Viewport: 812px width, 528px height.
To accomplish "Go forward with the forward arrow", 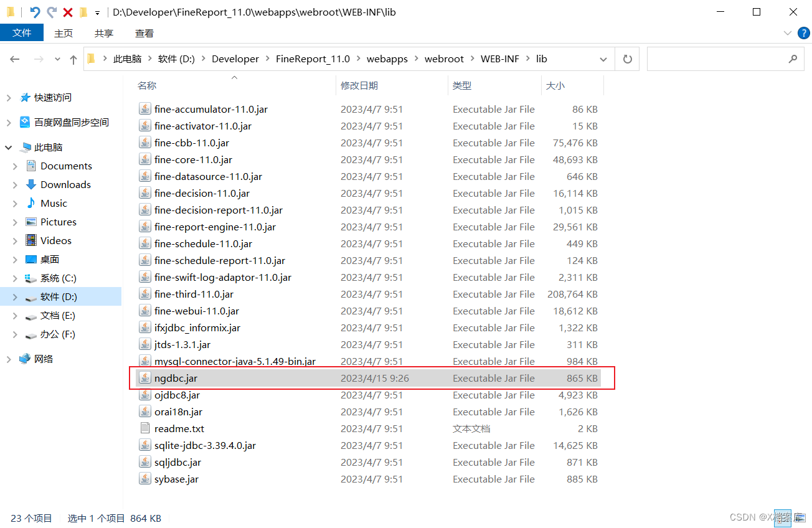I will 39,59.
